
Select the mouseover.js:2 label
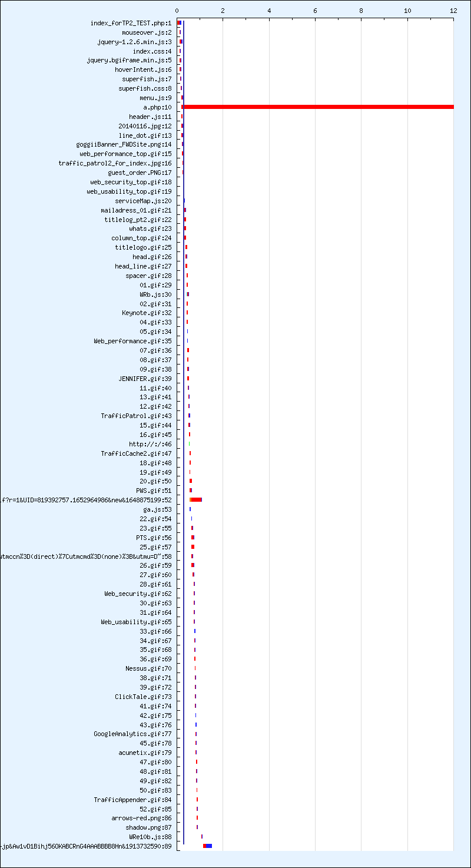coord(147,32)
